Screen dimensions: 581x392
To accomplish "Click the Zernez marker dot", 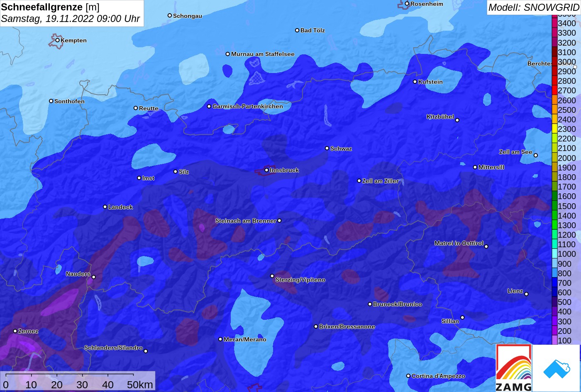I will pos(15,331).
